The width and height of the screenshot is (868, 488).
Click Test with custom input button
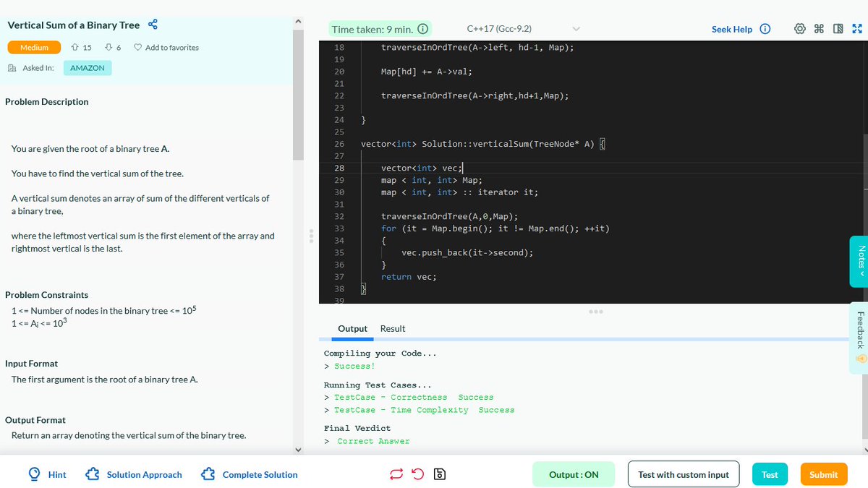(x=684, y=474)
